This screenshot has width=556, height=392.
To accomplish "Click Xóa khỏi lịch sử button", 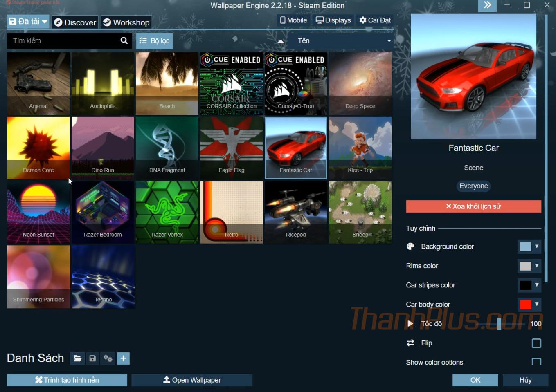I will (x=473, y=206).
